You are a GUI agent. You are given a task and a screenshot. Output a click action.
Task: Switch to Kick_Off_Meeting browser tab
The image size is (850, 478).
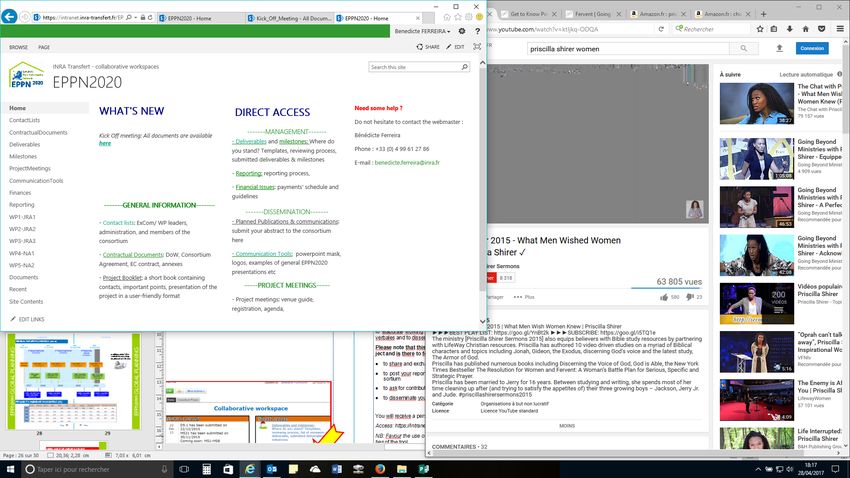point(289,18)
